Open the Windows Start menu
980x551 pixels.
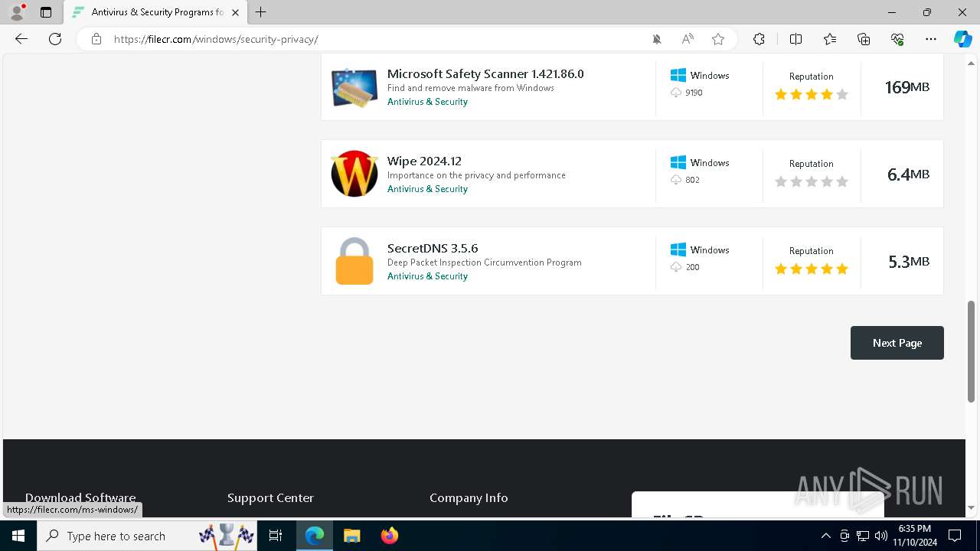(18, 536)
